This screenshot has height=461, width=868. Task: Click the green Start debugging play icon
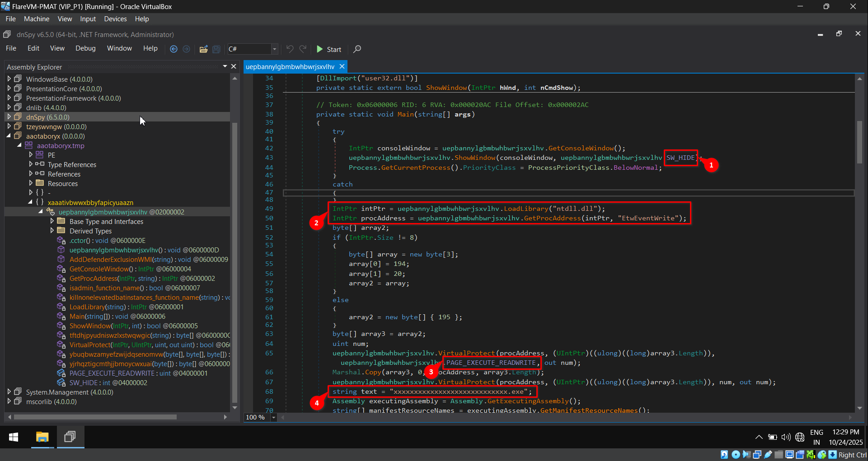(320, 49)
